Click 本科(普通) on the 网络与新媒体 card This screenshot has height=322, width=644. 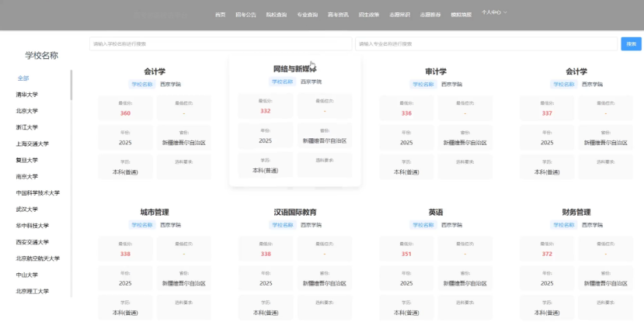point(266,170)
